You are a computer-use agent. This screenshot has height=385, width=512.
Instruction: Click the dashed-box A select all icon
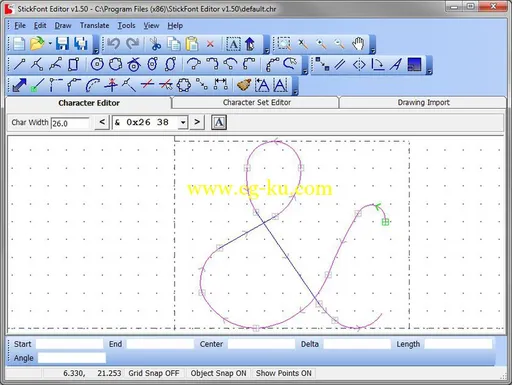pyautogui.click(x=233, y=44)
